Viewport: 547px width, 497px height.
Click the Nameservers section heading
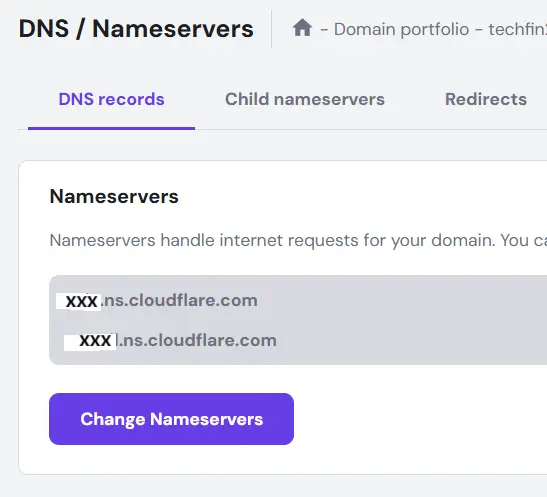click(114, 196)
